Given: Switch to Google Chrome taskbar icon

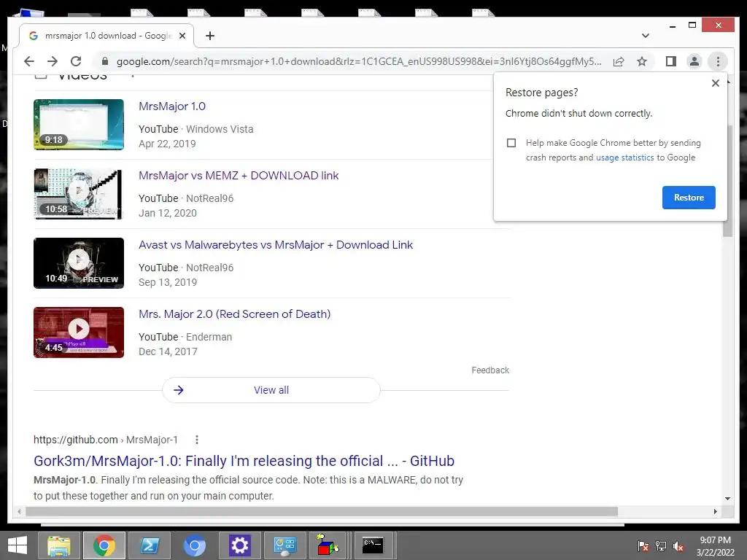Looking at the screenshot, I should (x=104, y=545).
